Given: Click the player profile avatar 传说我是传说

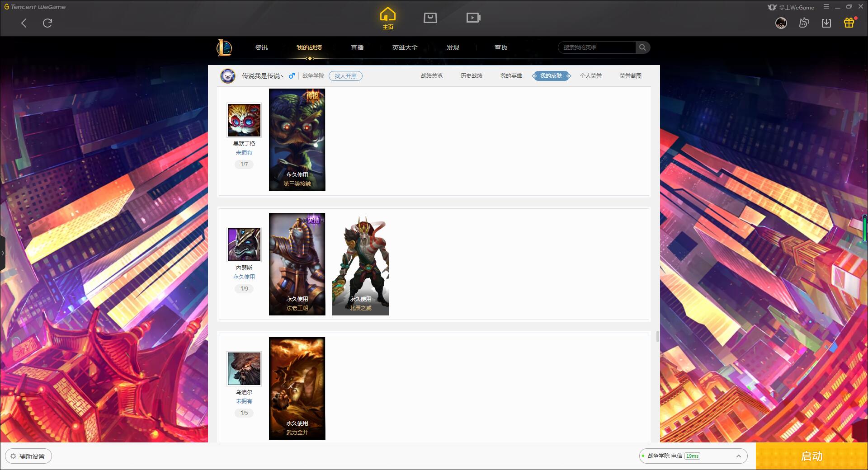Looking at the screenshot, I should (x=228, y=76).
